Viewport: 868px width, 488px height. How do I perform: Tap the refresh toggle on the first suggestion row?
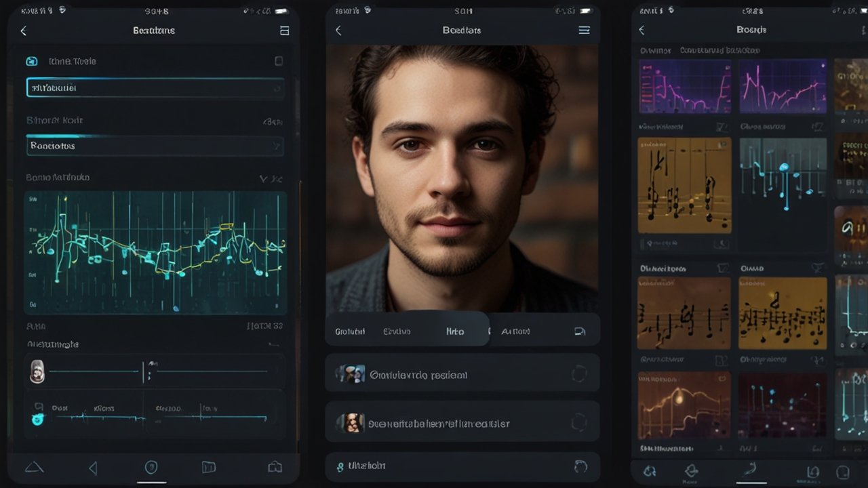point(580,373)
